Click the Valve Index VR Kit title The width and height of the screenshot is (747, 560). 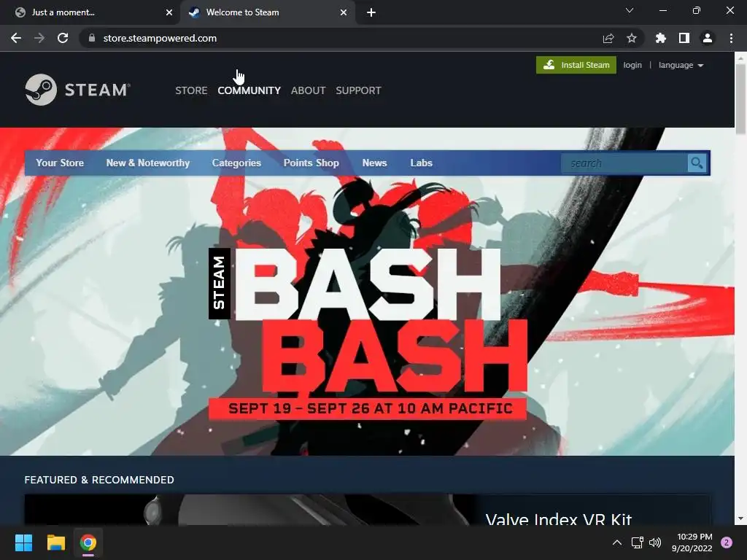[558, 518]
